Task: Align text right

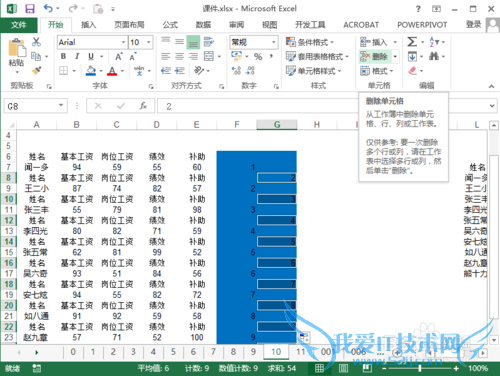Action: pyautogui.click(x=193, y=56)
